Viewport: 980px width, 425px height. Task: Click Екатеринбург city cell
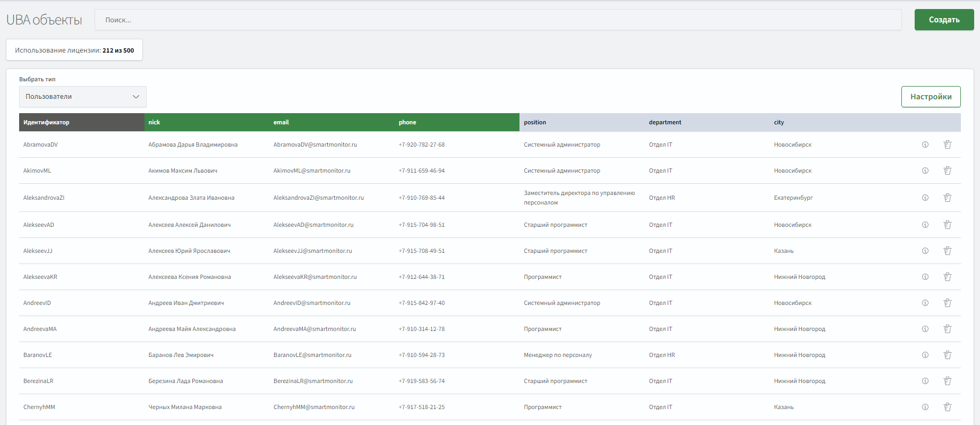[793, 198]
